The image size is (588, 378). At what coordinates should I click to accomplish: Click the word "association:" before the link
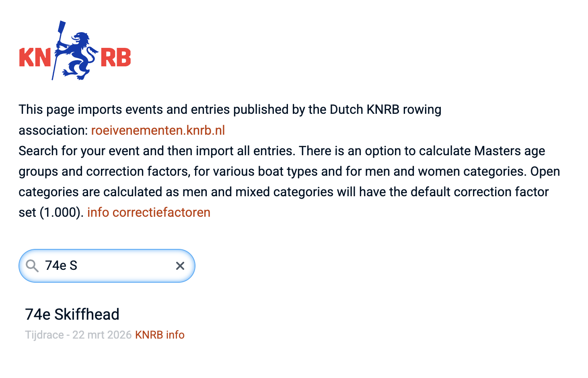click(53, 130)
